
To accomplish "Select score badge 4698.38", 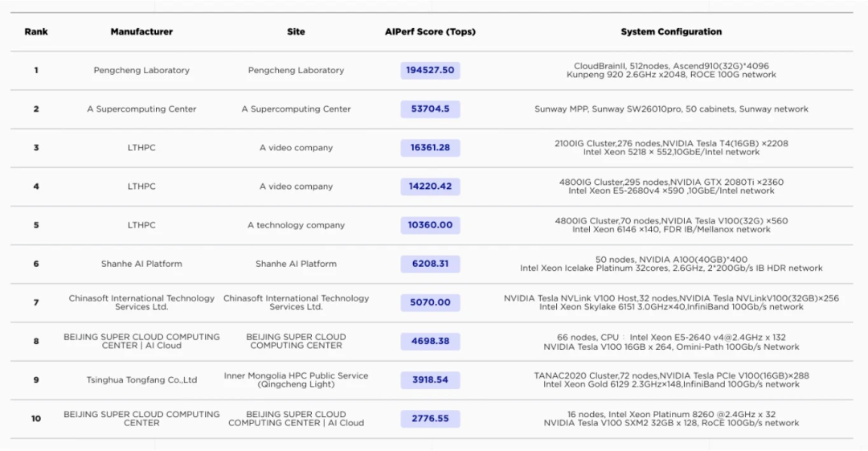I will point(430,342).
